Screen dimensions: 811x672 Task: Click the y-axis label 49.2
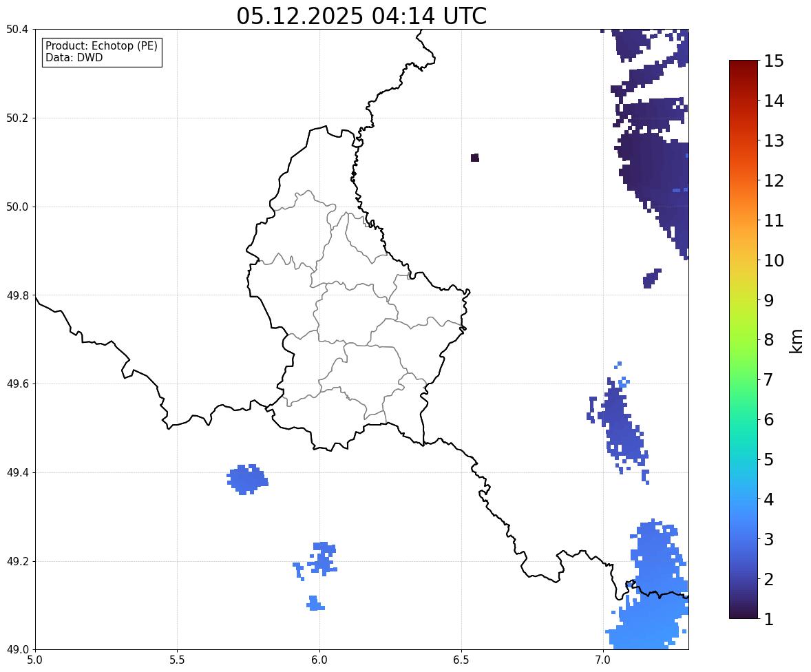[x=17, y=561]
